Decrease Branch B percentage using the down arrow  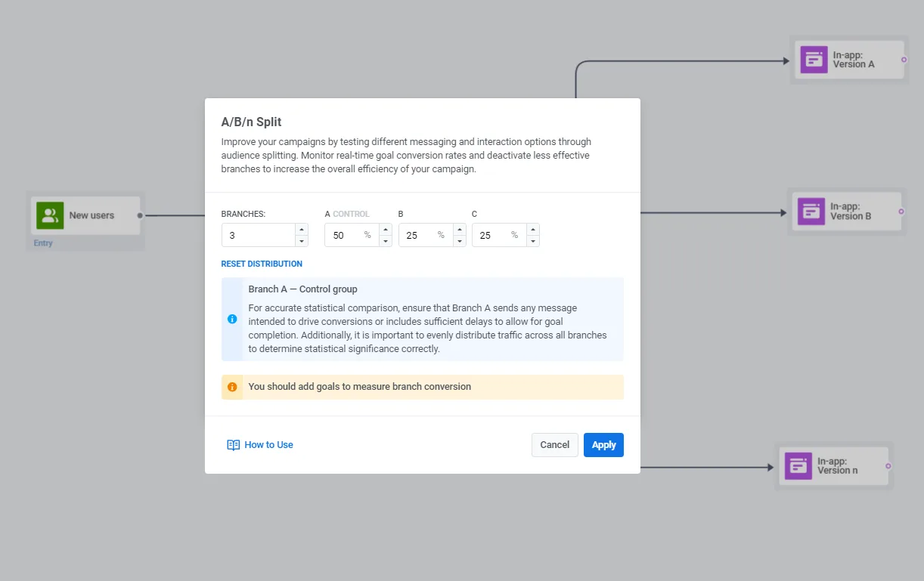[460, 240]
